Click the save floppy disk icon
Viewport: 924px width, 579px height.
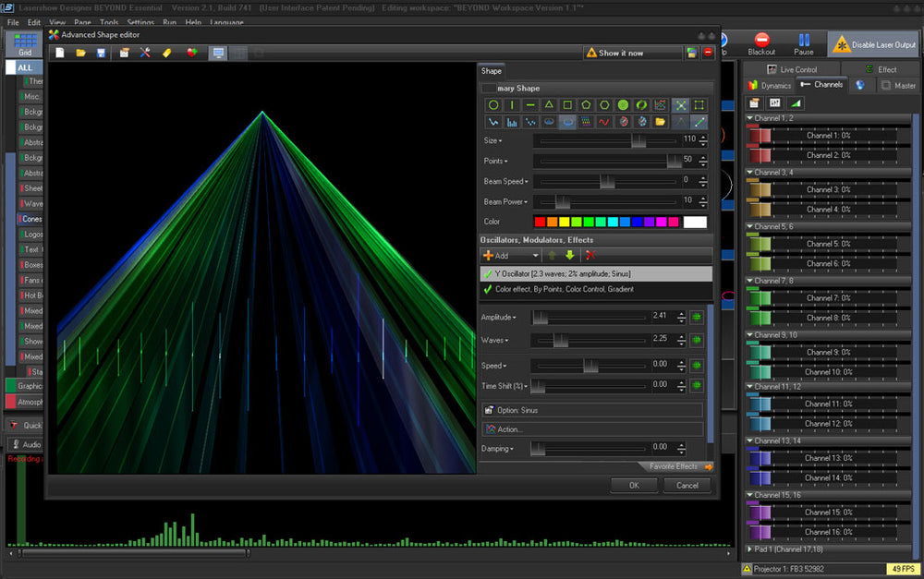coord(101,53)
